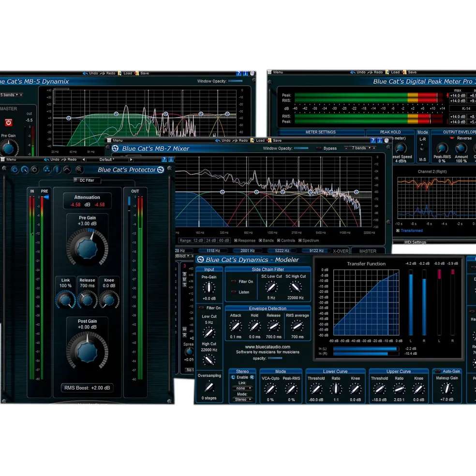Image resolution: width=476 pixels, height=476 pixels.
Task: Toggle Side Chain Filter On in Dynamics Modeler
Action: click(x=234, y=282)
